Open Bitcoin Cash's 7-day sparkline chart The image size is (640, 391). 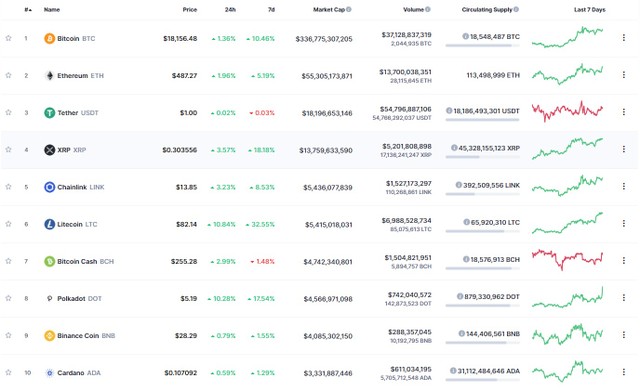click(567, 260)
